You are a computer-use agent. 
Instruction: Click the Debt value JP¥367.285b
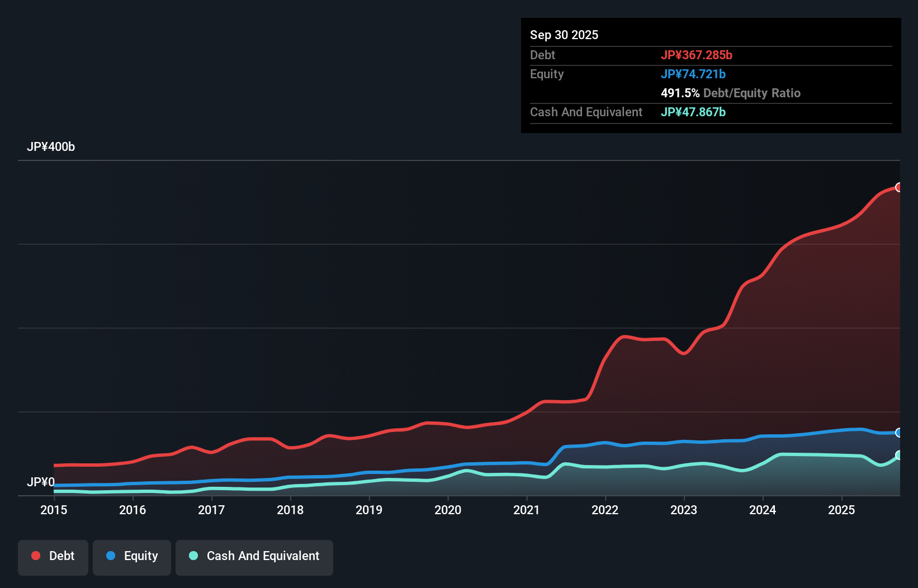697,55
